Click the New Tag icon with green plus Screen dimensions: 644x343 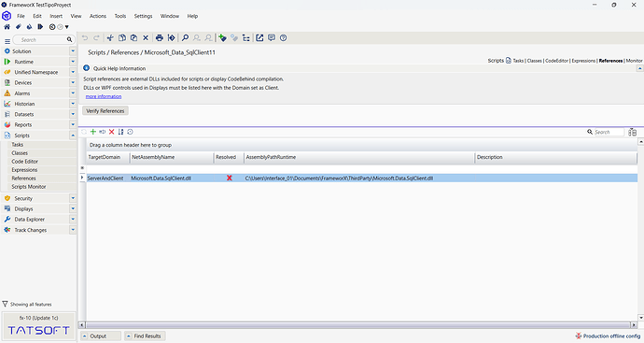[222, 37]
